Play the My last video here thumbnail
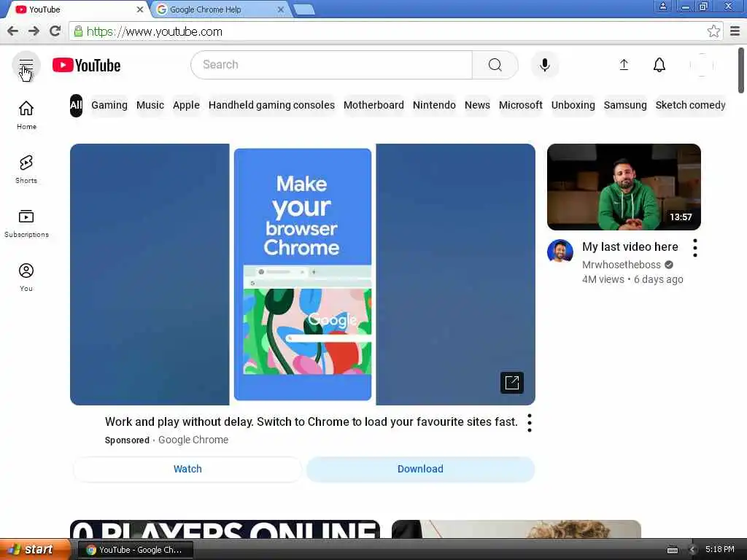747x560 pixels. [x=624, y=187]
